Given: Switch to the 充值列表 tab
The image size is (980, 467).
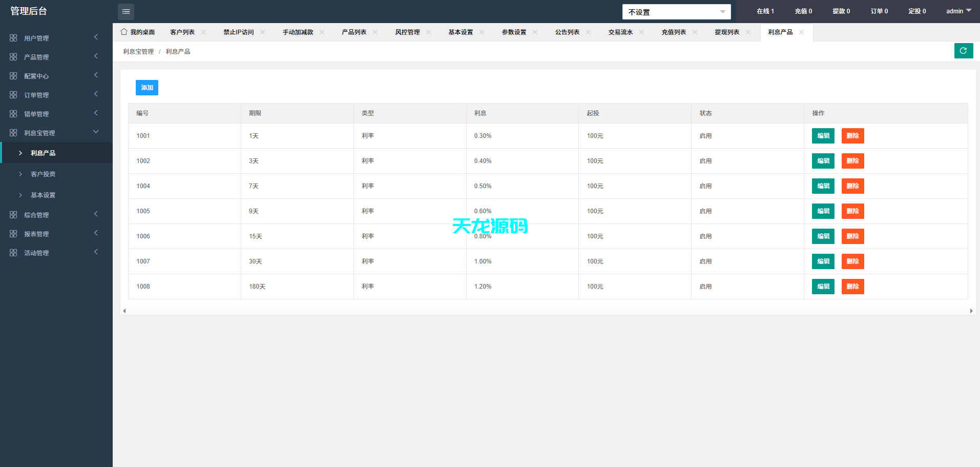Looking at the screenshot, I should pyautogui.click(x=674, y=32).
